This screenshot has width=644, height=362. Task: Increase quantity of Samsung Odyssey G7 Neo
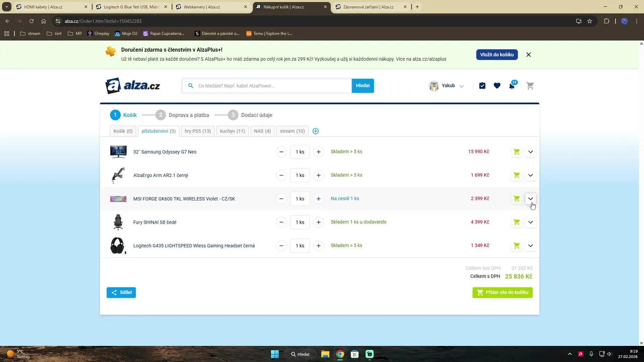tap(318, 152)
